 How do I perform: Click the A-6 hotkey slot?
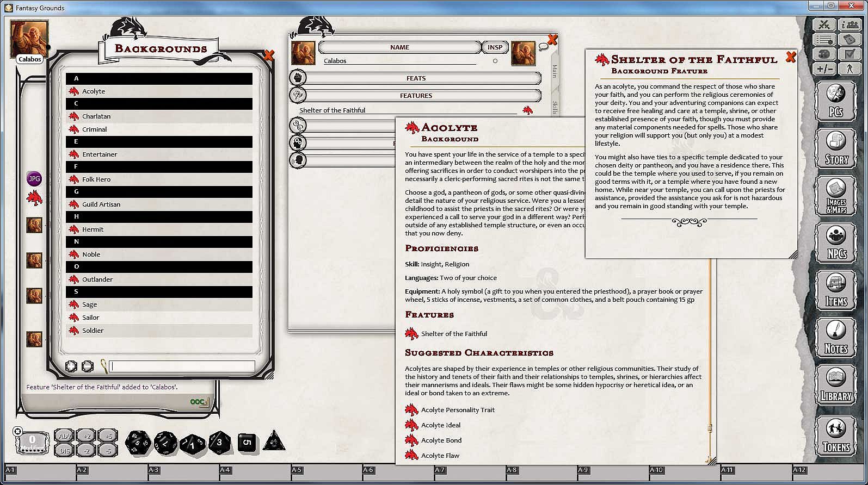pos(398,473)
